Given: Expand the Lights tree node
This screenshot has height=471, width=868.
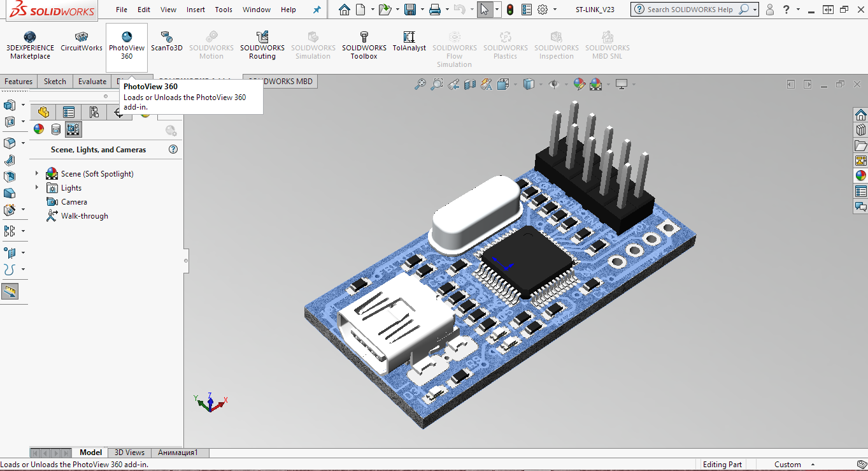Looking at the screenshot, I should tap(36, 187).
